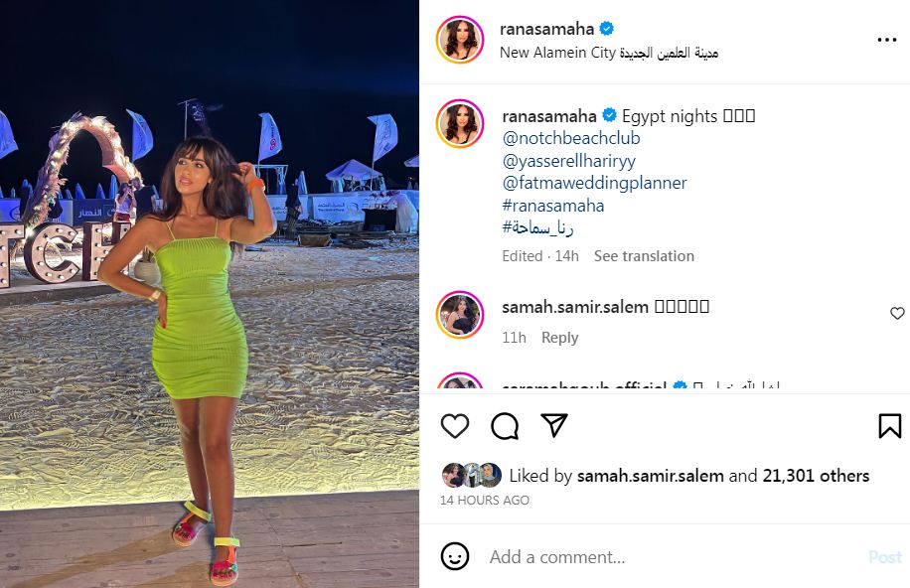The width and height of the screenshot is (910, 588).
Task: Visit @notchbeachclub mention
Action: pos(571,138)
